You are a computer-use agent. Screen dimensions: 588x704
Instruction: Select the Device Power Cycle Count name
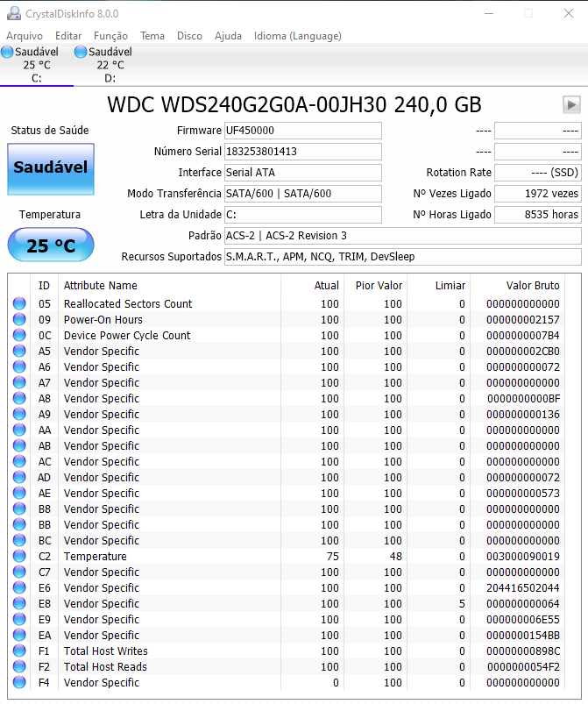pyautogui.click(x=127, y=336)
